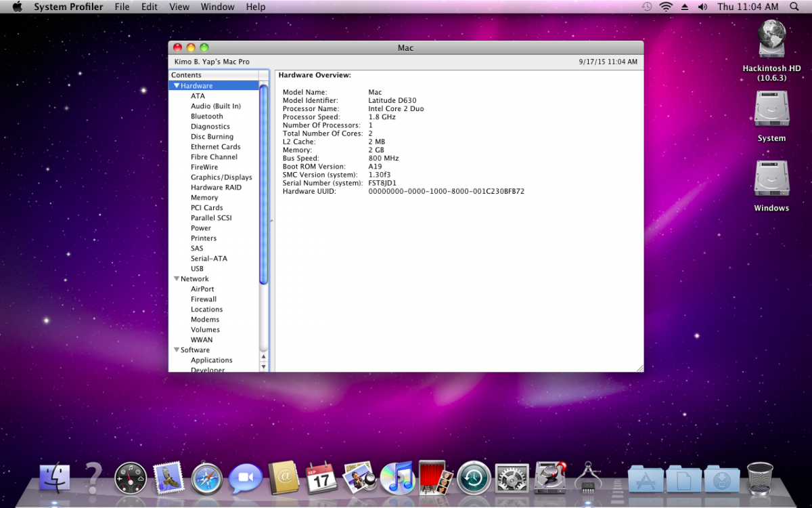Open the Edit menu

tap(150, 7)
